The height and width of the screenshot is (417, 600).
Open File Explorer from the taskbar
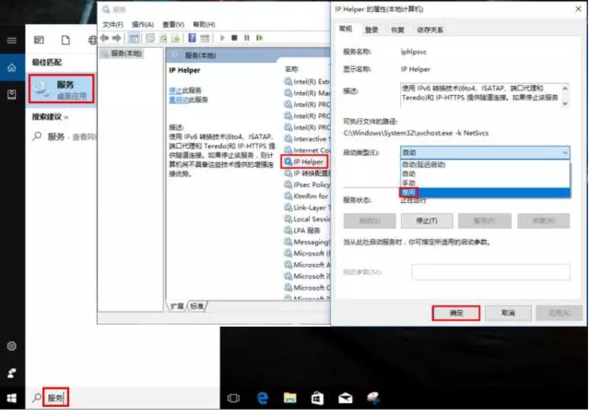pyautogui.click(x=290, y=399)
